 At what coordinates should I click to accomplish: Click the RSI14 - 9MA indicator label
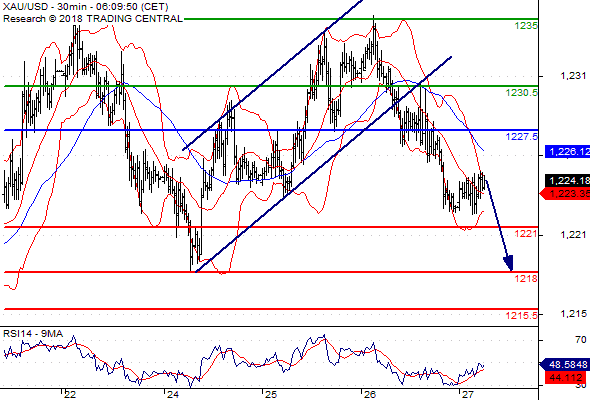(x=33, y=334)
